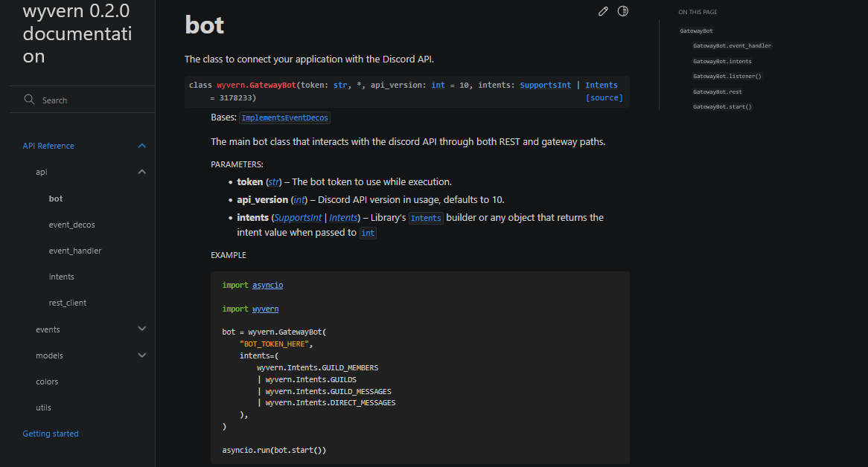Expand the models section chevron
Viewport: 868px width, 467px height.
pyautogui.click(x=141, y=355)
